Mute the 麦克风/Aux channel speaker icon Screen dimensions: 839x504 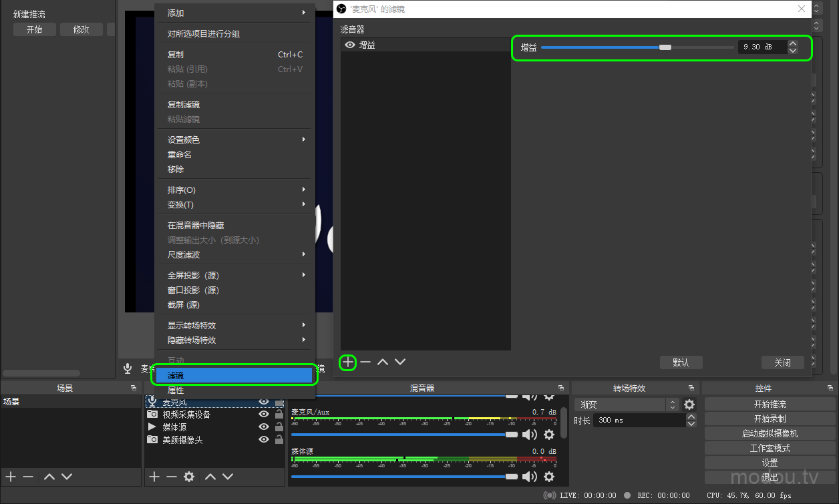529,435
